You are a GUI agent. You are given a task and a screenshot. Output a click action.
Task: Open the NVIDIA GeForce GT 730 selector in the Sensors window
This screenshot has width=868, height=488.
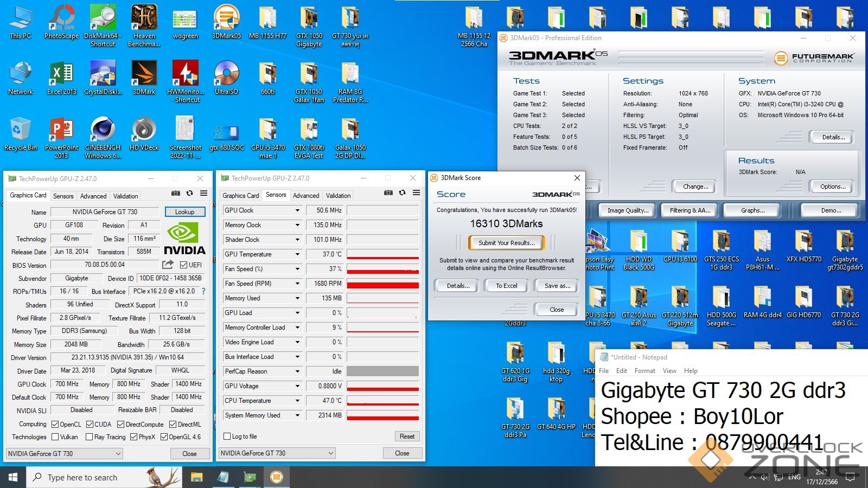[277, 453]
